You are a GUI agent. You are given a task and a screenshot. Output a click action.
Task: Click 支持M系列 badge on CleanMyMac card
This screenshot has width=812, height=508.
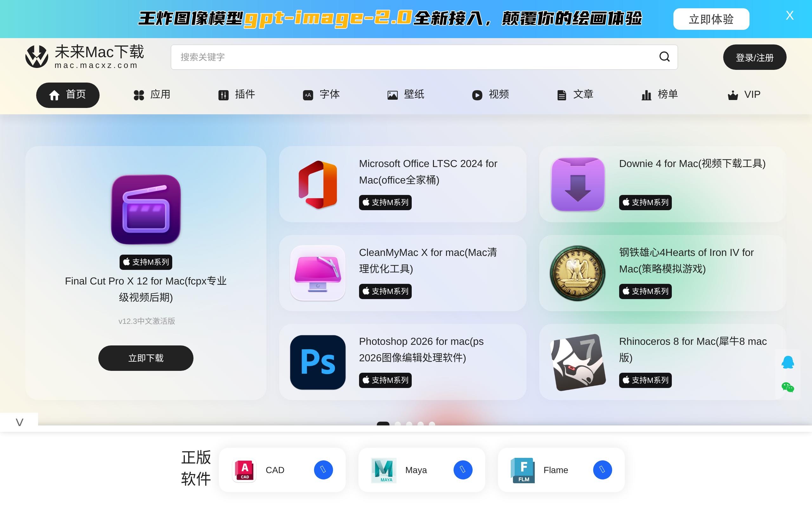[385, 291]
